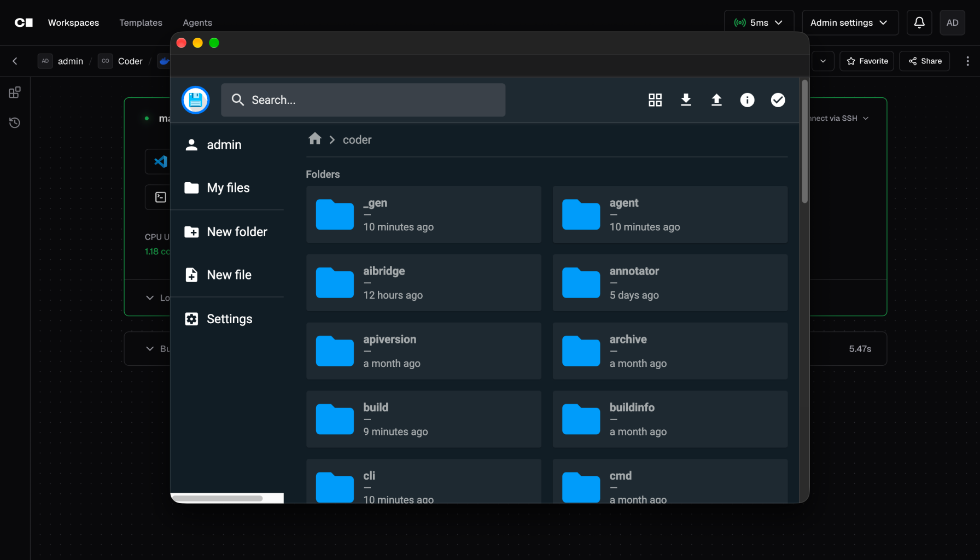Open Agents in Coder top navigation
Screen dimensions: 980x560
tap(197, 22)
